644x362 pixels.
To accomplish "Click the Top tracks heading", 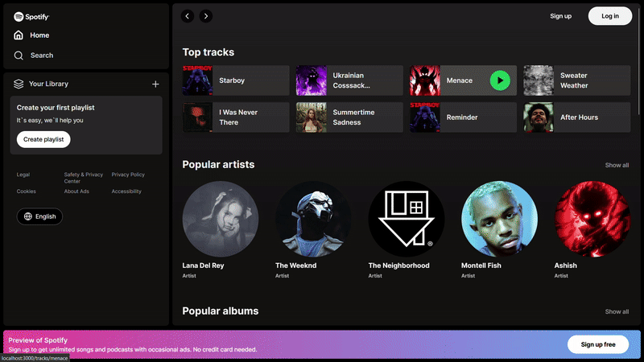I will point(208,52).
